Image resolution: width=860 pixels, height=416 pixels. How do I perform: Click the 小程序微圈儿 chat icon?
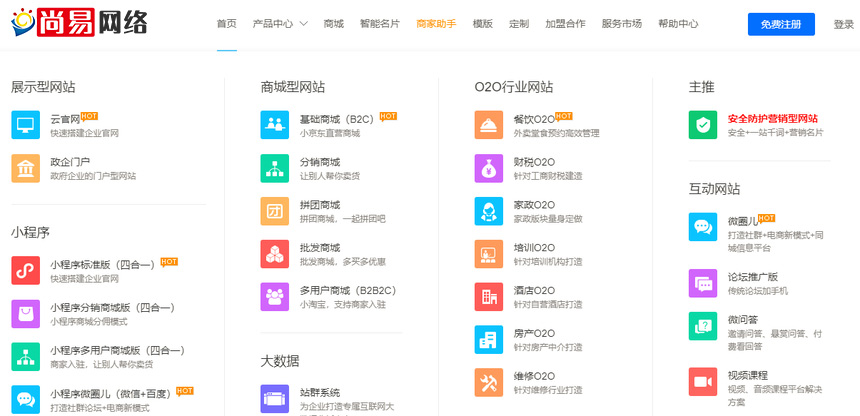point(26,400)
